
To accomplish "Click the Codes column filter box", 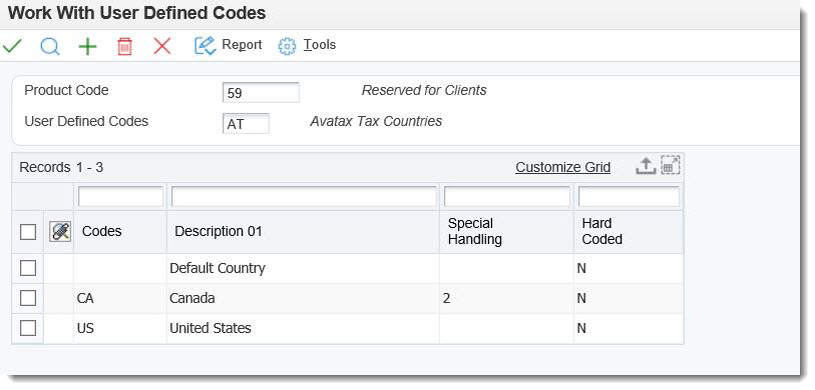I will (120, 197).
